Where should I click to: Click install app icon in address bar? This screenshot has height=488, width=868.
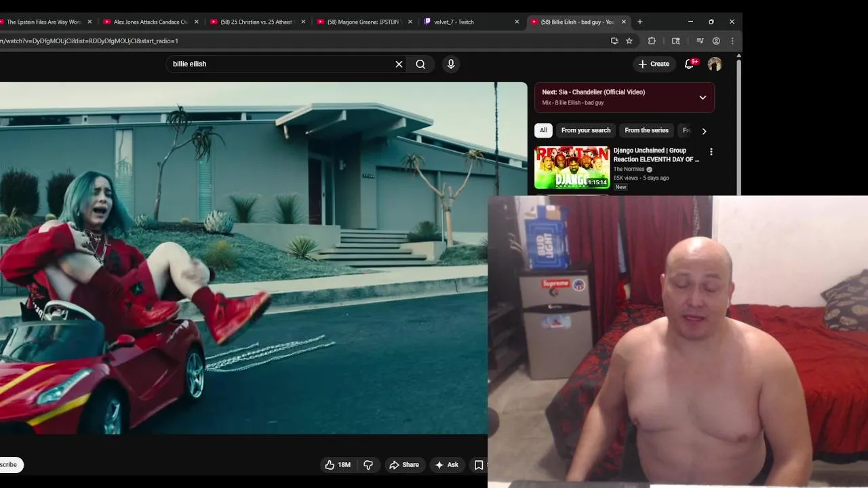tap(614, 41)
